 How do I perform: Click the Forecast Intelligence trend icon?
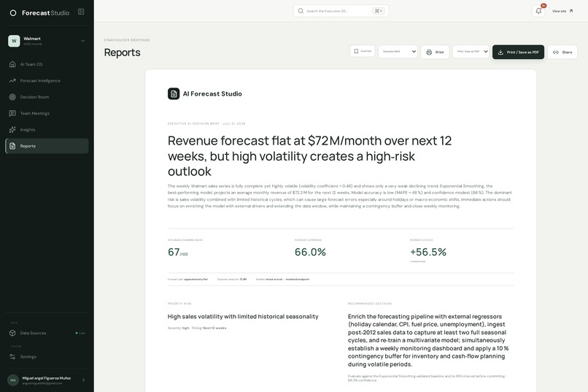12,80
